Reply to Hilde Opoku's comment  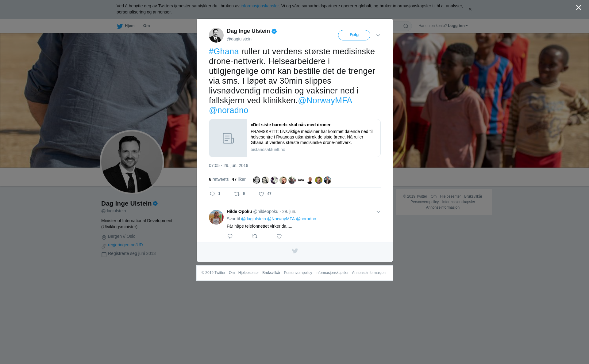point(230,236)
